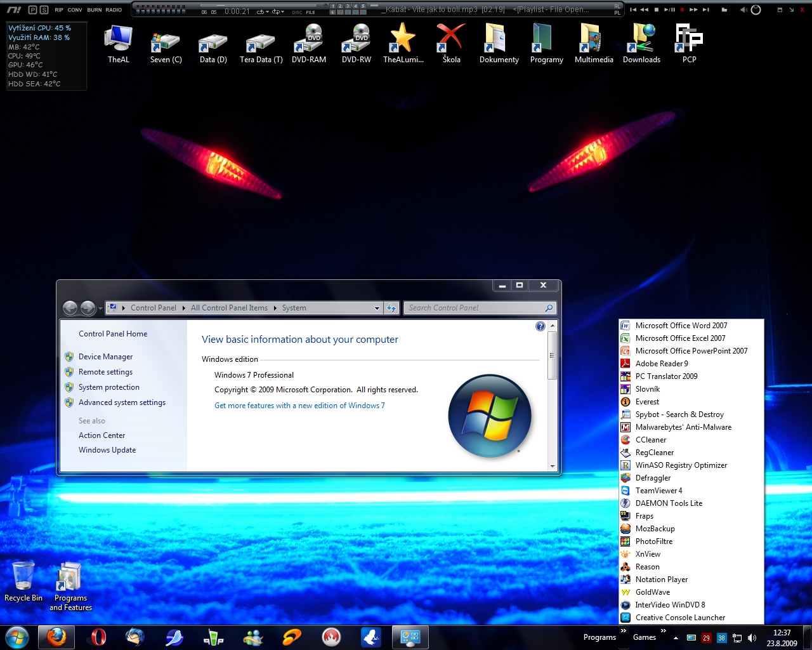Open the Multimedia folder icon

(x=594, y=43)
